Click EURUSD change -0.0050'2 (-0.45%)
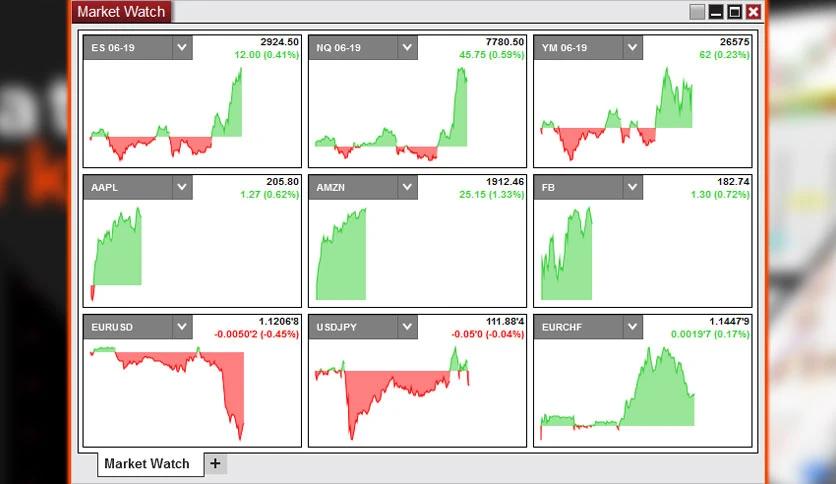 pos(256,334)
